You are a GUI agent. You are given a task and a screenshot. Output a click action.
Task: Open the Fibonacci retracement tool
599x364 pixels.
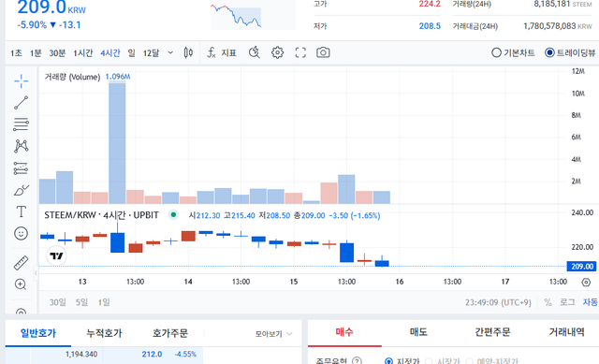point(21,124)
